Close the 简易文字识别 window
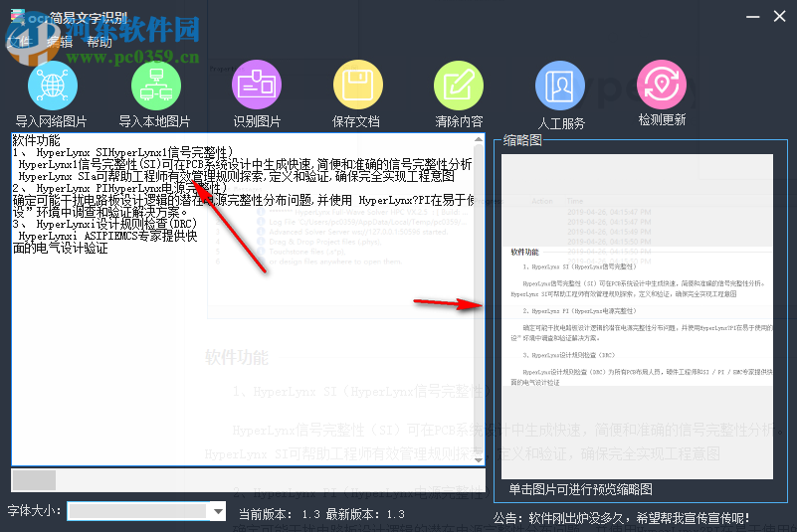The width and height of the screenshot is (797, 532). 780,16
